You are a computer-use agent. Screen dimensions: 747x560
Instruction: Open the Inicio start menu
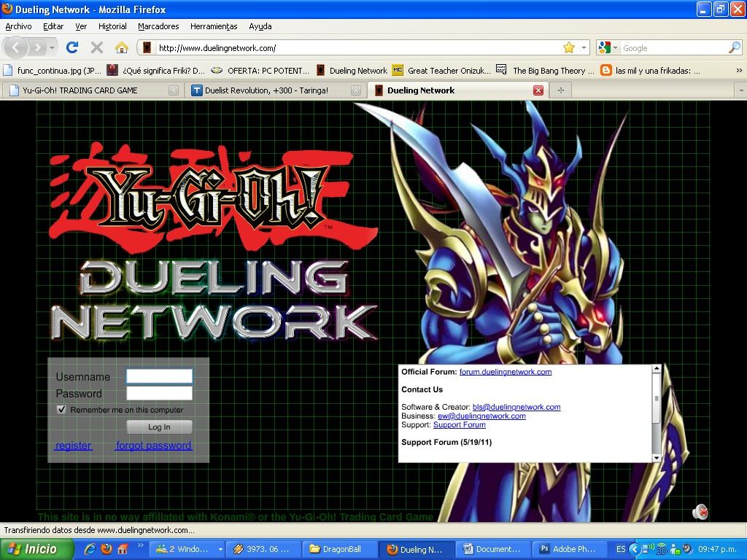coord(36,549)
